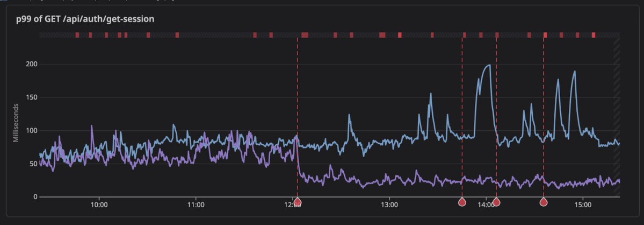Click the 14:00 time axis label
This screenshot has height=225, width=644.
[486, 205]
